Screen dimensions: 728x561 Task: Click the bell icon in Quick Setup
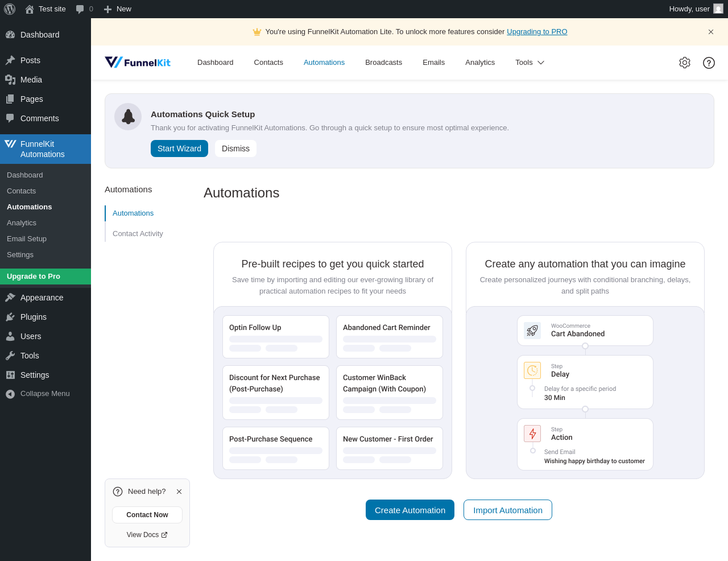(x=128, y=117)
